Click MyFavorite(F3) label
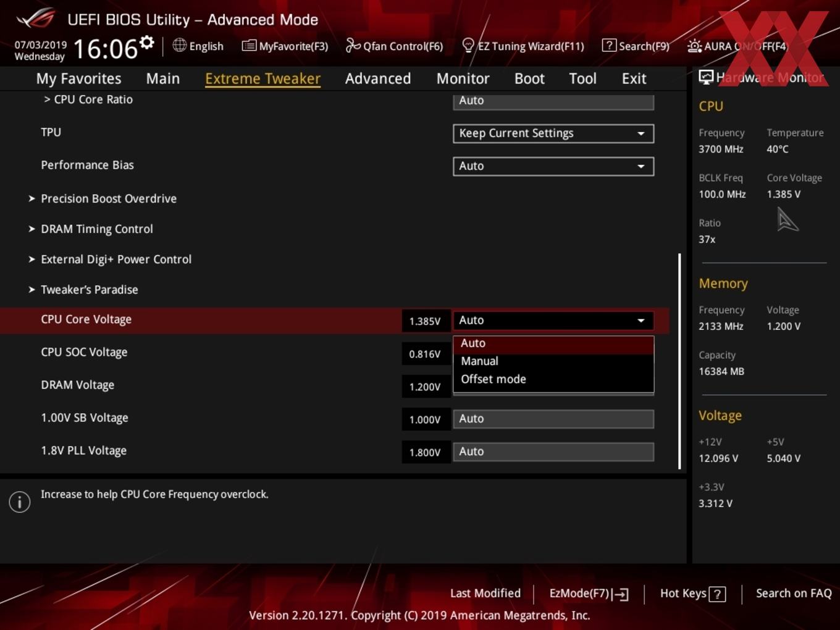The image size is (840, 630). [x=293, y=46]
